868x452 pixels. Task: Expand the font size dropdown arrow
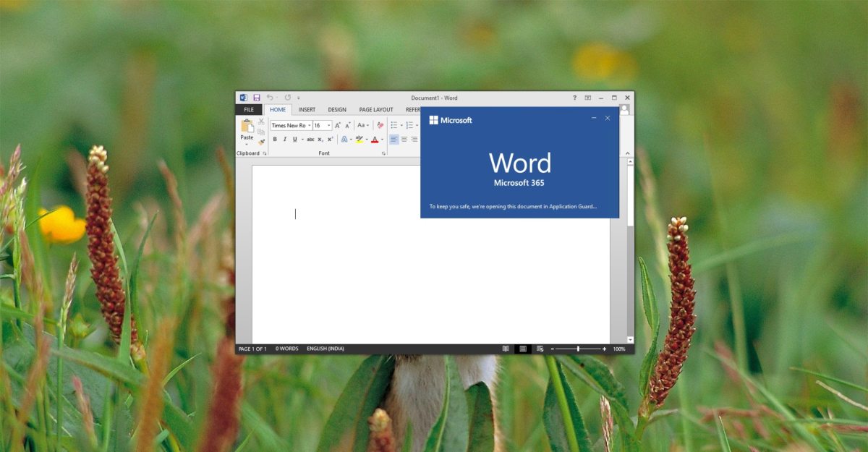click(328, 126)
